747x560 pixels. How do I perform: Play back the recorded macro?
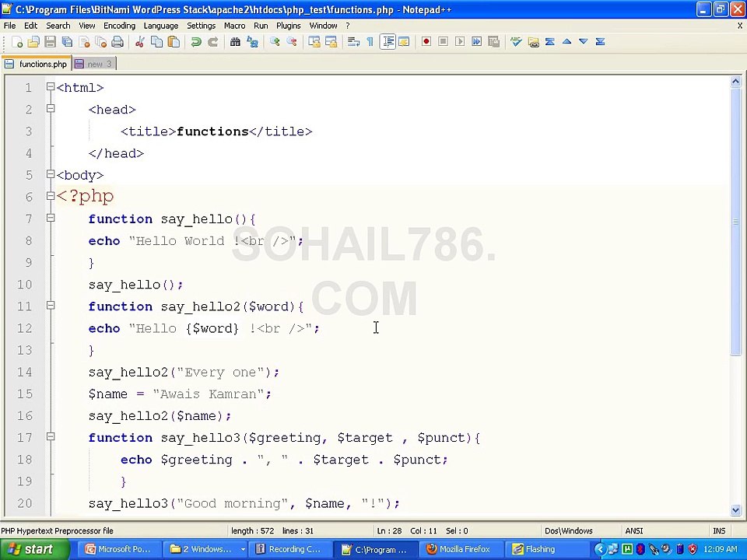point(460,42)
